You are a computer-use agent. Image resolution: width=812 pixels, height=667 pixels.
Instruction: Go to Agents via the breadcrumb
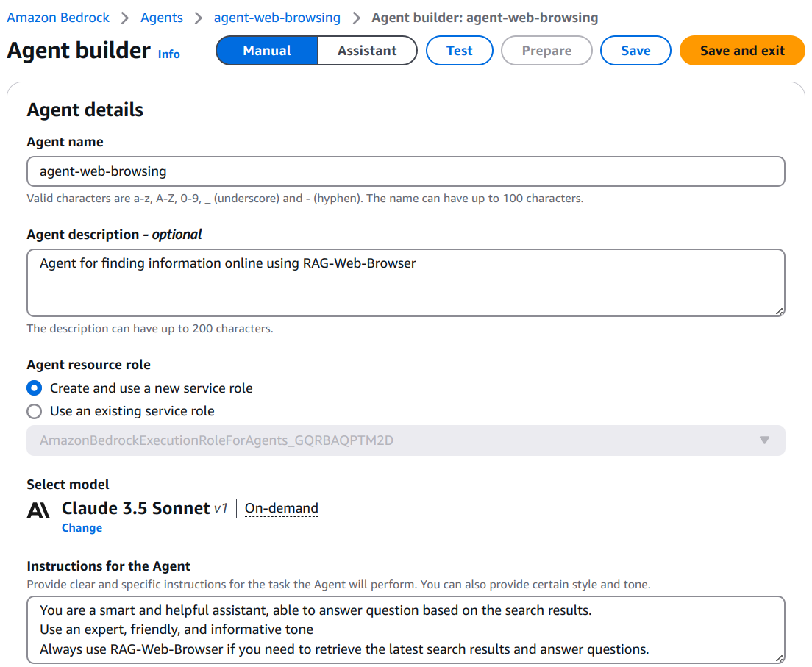coord(161,18)
